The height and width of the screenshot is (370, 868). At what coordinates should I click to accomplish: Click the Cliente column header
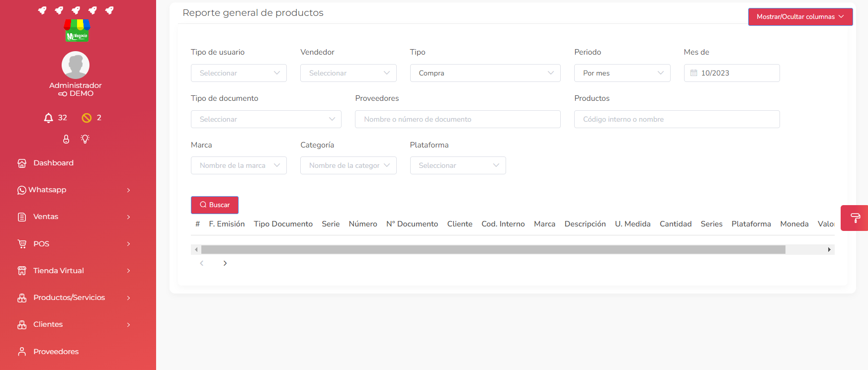(x=460, y=224)
